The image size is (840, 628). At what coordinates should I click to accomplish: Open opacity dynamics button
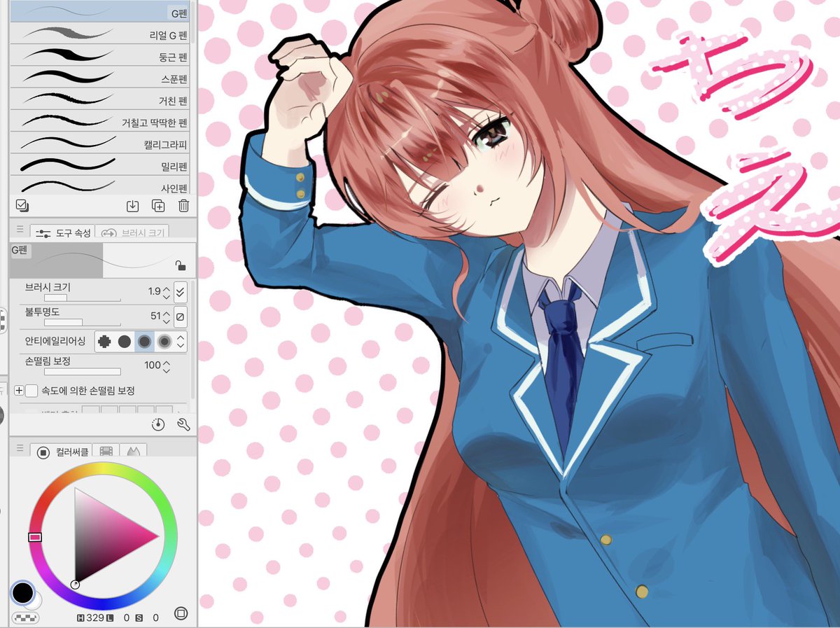180,317
